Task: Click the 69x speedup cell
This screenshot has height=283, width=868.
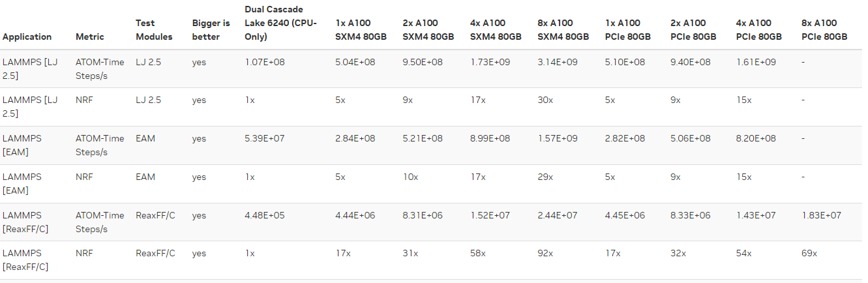Action: [809, 254]
